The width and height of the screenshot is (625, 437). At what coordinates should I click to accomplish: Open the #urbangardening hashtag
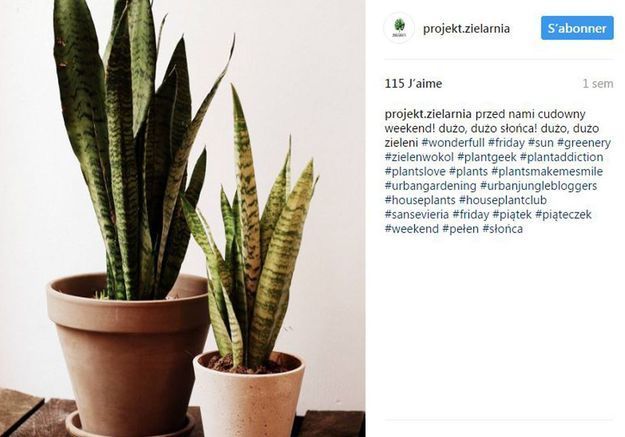tap(430, 186)
